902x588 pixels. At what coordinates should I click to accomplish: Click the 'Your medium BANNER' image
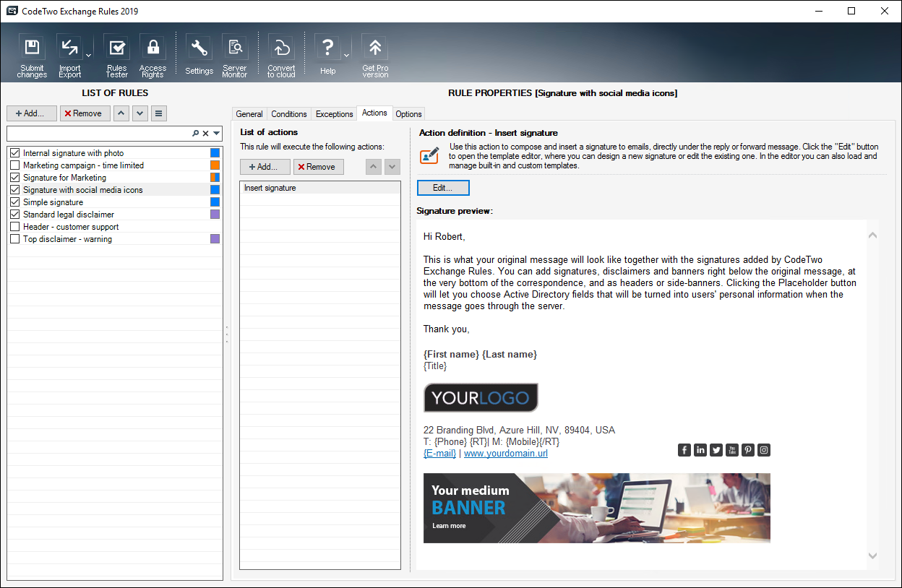point(597,508)
